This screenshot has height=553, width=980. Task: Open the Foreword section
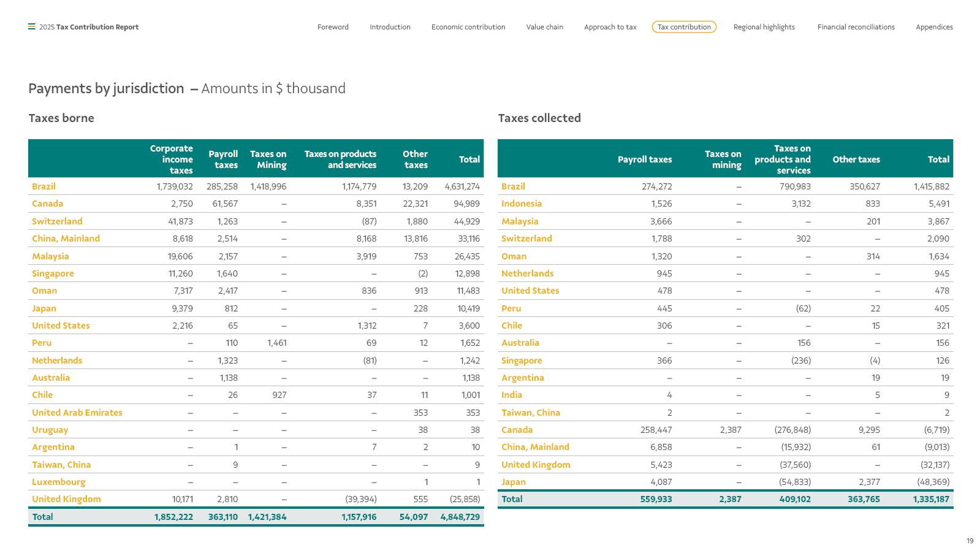coord(333,27)
